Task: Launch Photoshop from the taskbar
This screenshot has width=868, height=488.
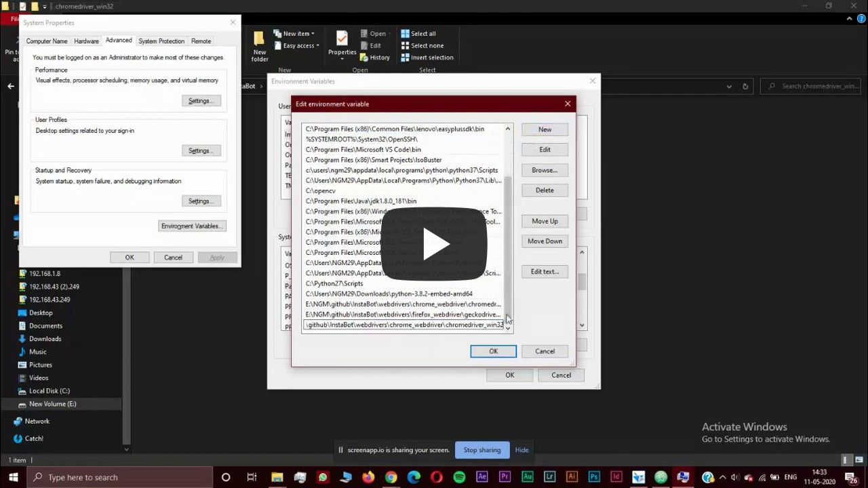Action: coord(594,477)
